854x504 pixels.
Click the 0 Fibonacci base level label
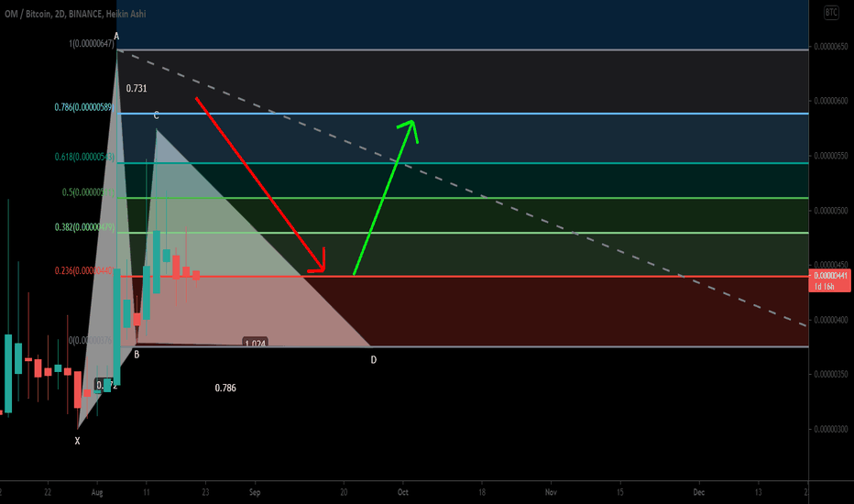tap(90, 341)
